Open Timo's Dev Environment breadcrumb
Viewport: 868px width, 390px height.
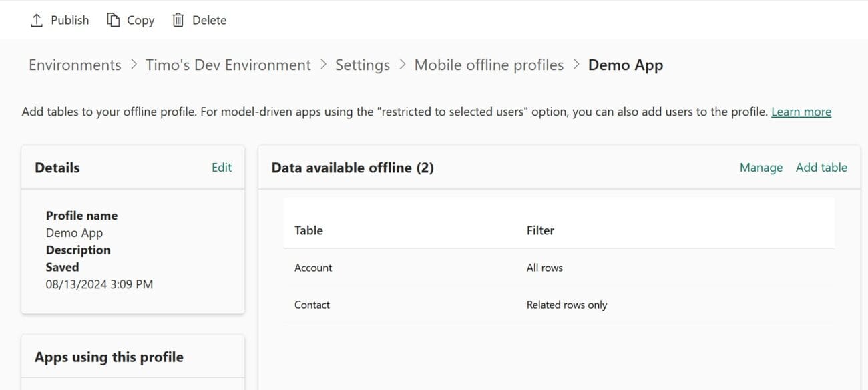tap(228, 65)
